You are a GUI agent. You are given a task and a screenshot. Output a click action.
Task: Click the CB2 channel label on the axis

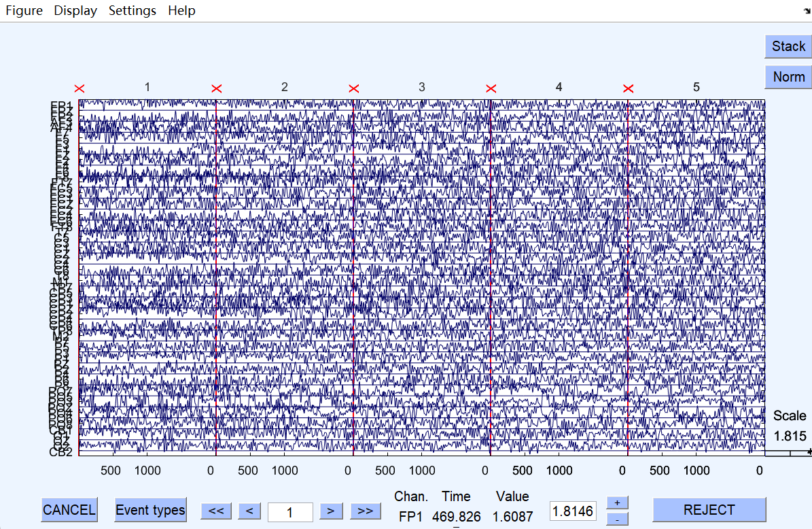click(60, 452)
